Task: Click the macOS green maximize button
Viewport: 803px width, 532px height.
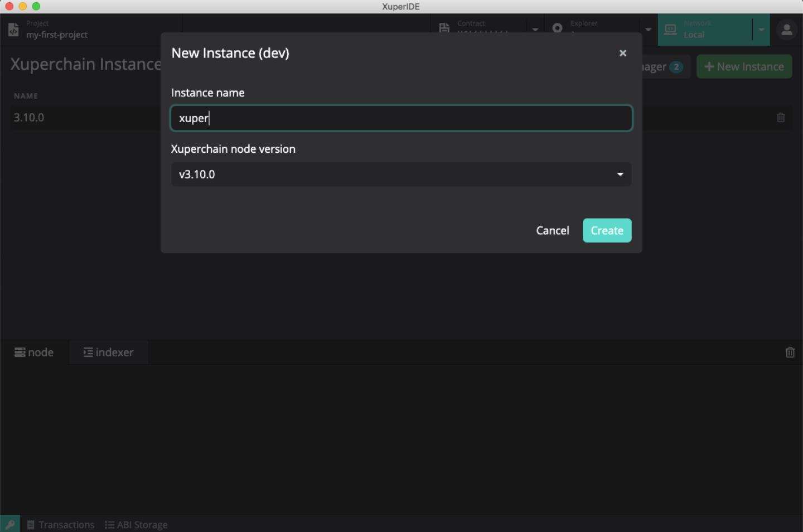Action: pyautogui.click(x=36, y=6)
